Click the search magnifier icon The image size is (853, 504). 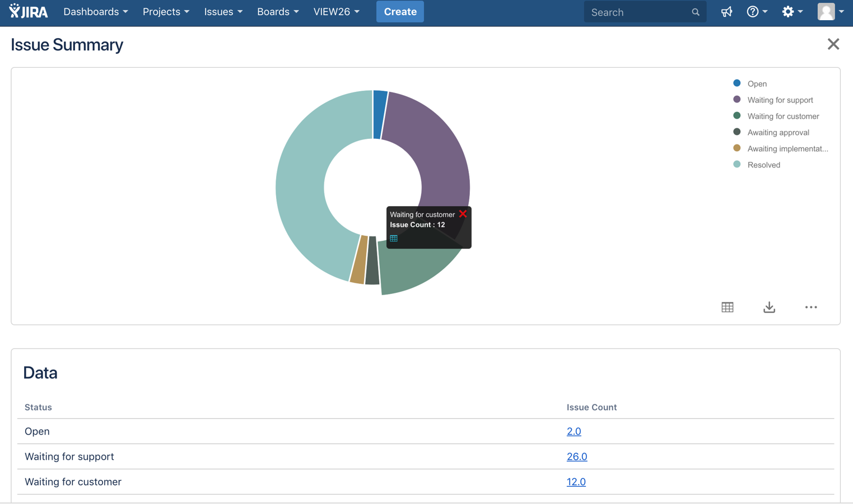(x=695, y=11)
